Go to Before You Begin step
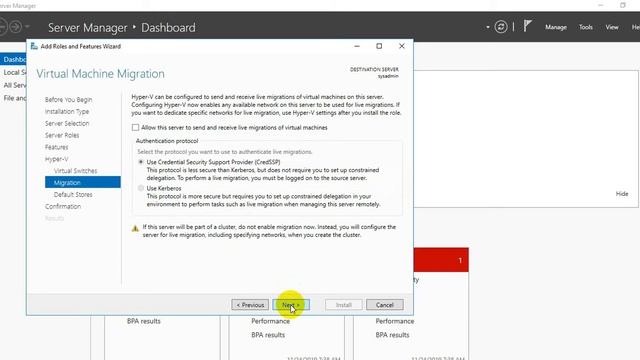Image resolution: width=640 pixels, height=360 pixels. pyautogui.click(x=69, y=100)
